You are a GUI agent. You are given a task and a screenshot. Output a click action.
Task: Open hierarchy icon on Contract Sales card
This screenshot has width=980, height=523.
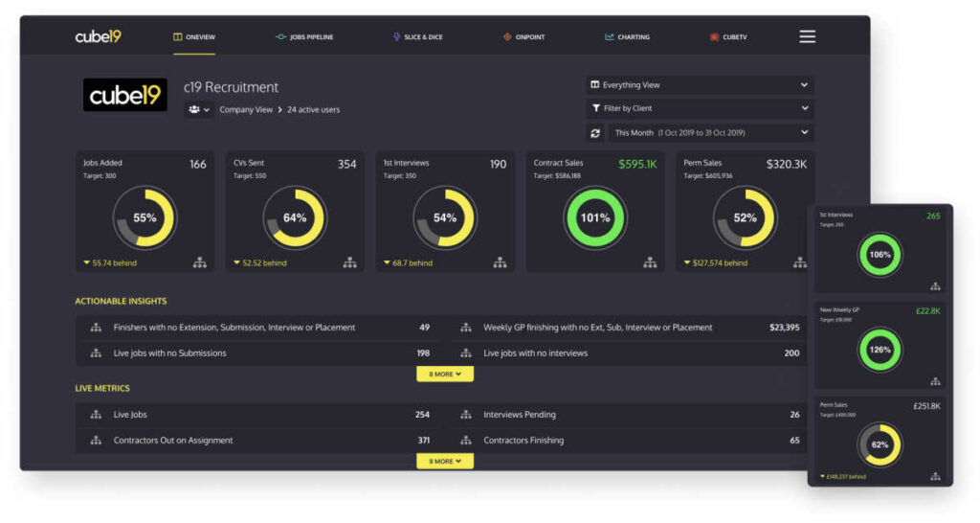[x=650, y=262]
